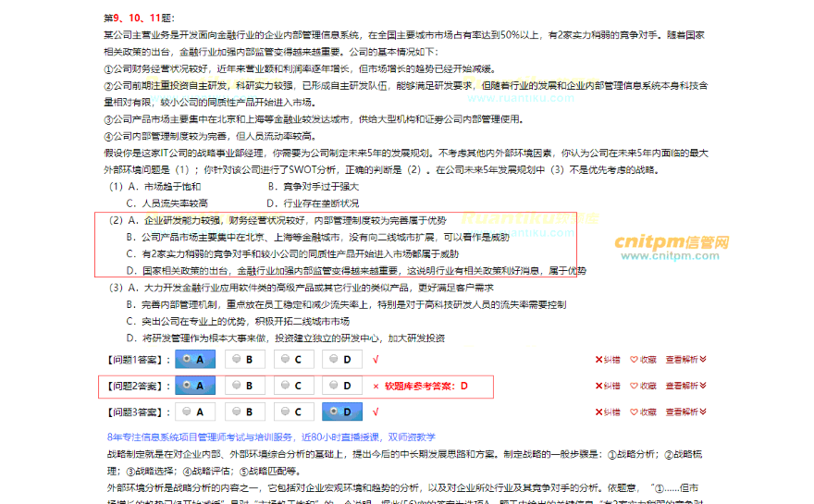The image size is (814, 504).
Task: Select option B for 问题1答案
Action: pos(242,359)
